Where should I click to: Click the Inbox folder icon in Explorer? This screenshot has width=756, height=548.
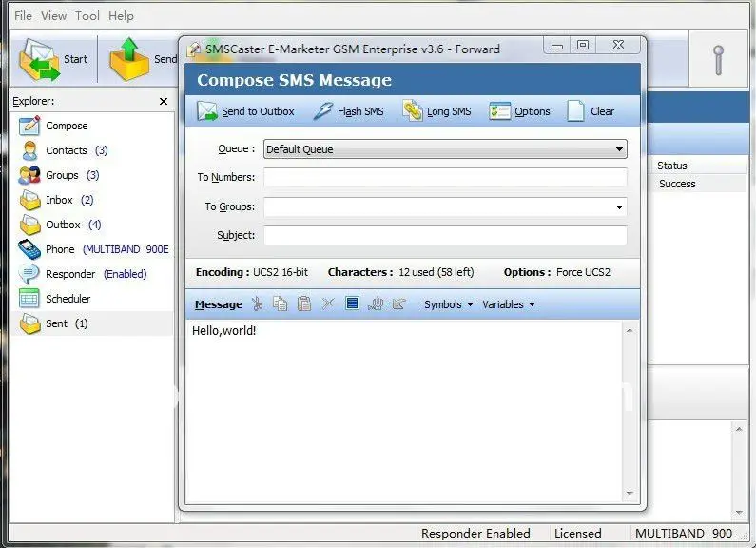point(29,200)
